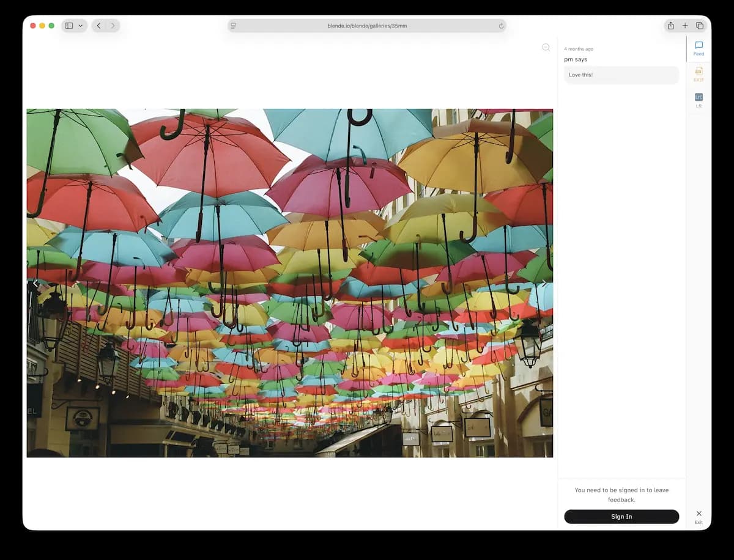Navigate back in browser history
Viewport: 734px width, 560px height.
click(x=98, y=26)
